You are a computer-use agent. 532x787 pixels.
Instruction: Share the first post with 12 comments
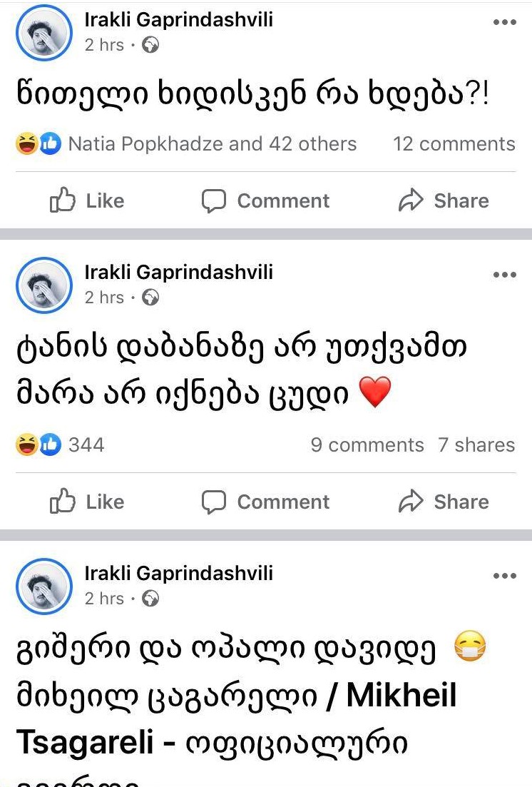point(444,201)
